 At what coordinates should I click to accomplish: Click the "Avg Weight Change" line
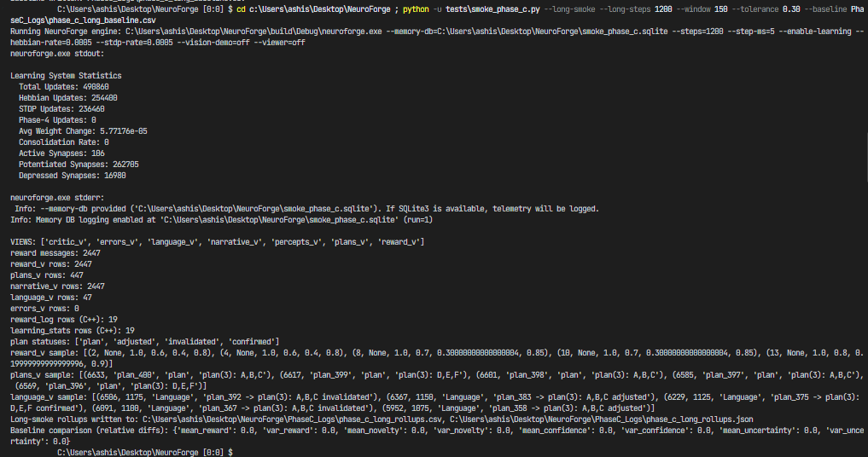83,131
